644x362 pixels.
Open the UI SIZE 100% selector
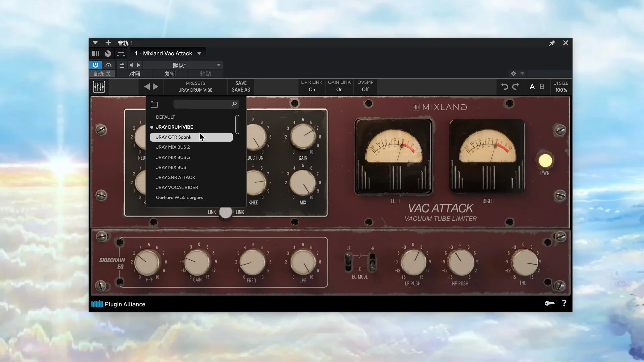pos(561,87)
